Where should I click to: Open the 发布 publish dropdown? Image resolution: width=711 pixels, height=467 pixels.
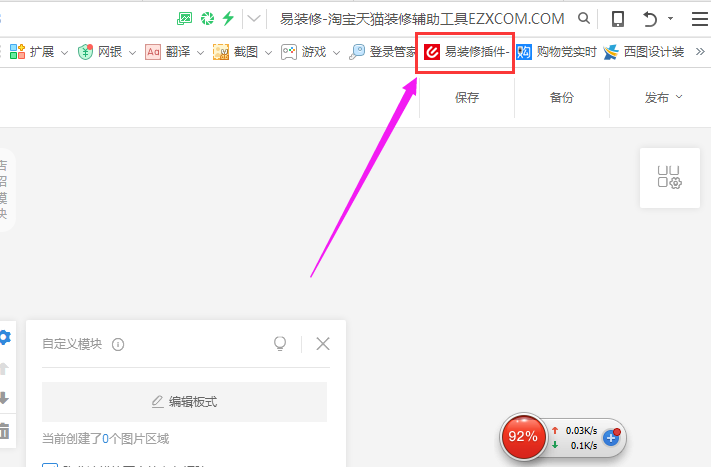[663, 97]
